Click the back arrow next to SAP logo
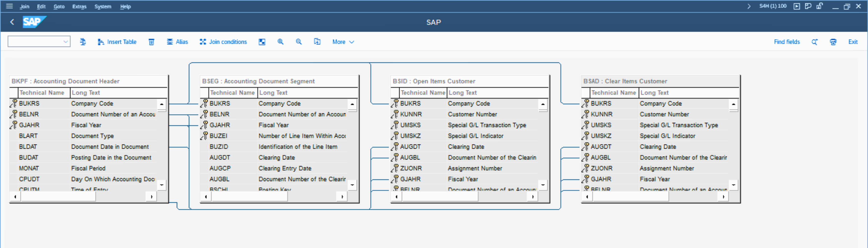The height and width of the screenshot is (248, 868). pyautogui.click(x=12, y=22)
